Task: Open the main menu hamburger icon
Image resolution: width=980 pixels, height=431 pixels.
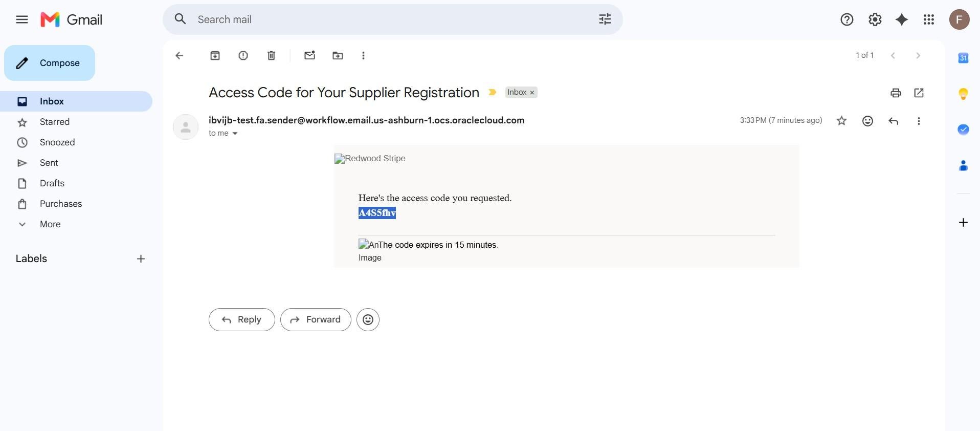Action: [21, 19]
